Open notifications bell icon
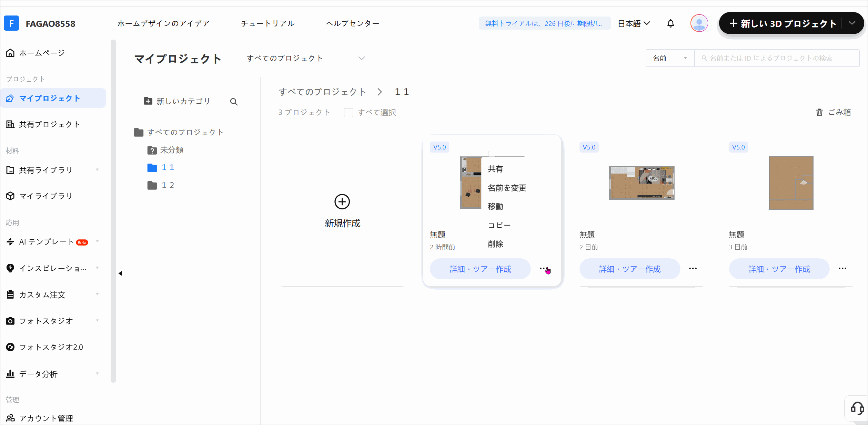The image size is (868, 425). pos(670,23)
